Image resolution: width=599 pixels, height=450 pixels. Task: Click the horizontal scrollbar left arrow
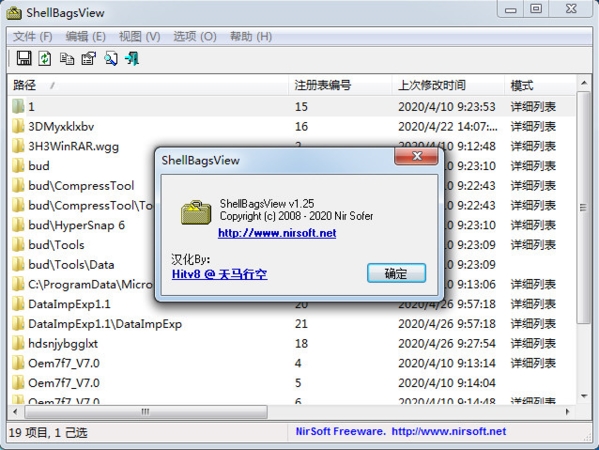click(15, 412)
